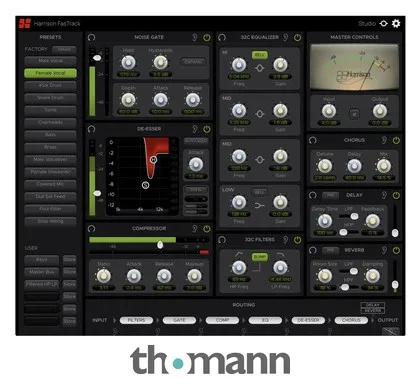Click the 32C Filters reset arrow icon

point(222,240)
